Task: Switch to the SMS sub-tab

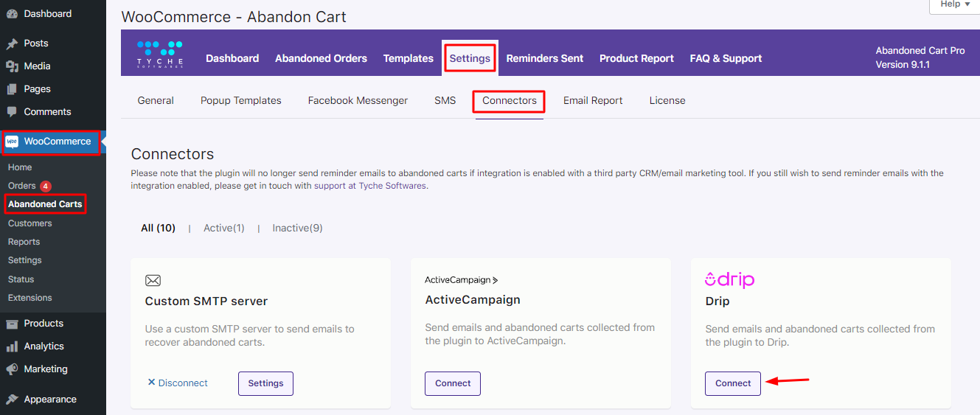Action: (x=445, y=100)
